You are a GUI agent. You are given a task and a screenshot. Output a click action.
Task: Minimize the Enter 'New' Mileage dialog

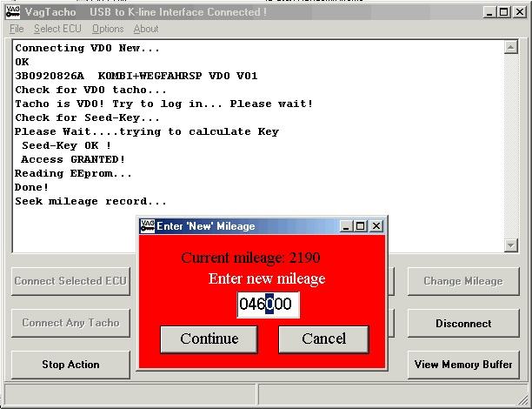click(x=346, y=226)
